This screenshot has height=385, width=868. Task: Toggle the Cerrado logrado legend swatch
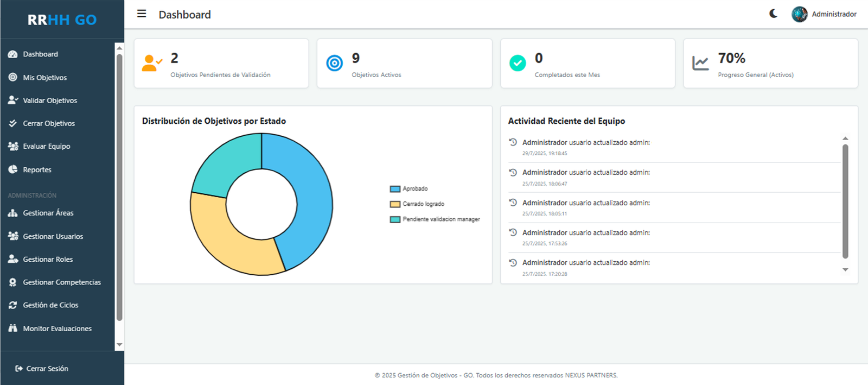coord(395,204)
